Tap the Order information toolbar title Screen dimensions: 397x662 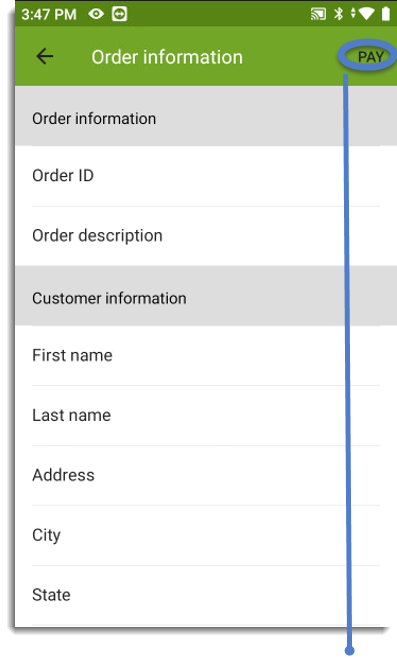click(167, 57)
